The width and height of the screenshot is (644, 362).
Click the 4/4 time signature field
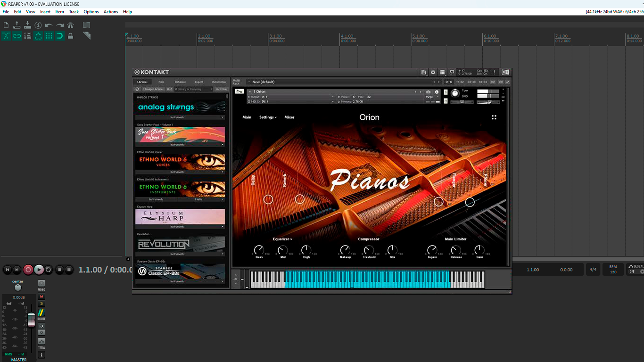(593, 270)
